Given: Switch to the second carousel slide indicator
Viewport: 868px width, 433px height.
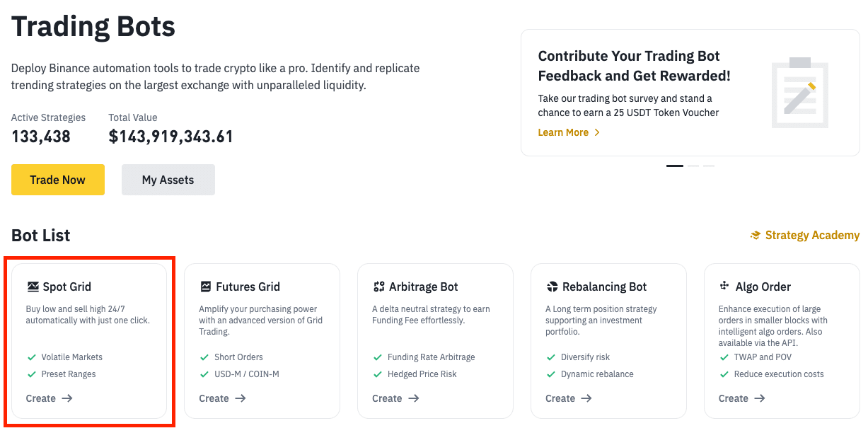Looking at the screenshot, I should click(693, 166).
